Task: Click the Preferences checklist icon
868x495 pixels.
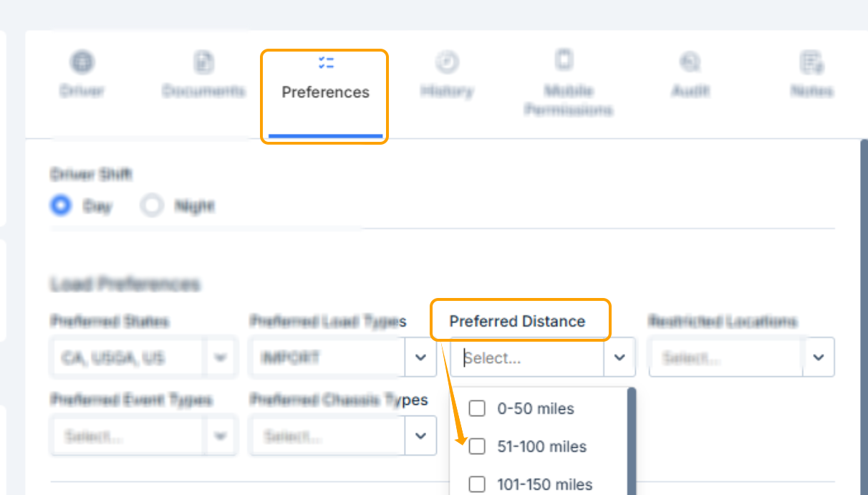Action: click(x=326, y=63)
